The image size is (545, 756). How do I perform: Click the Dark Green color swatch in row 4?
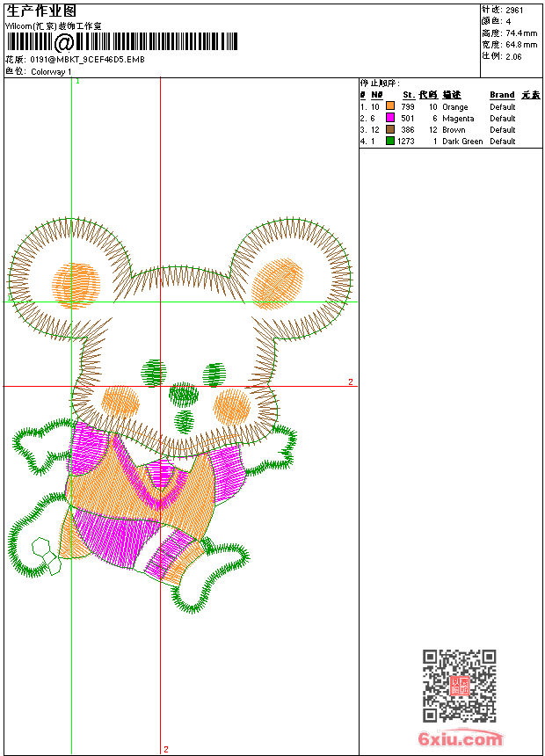click(390, 142)
